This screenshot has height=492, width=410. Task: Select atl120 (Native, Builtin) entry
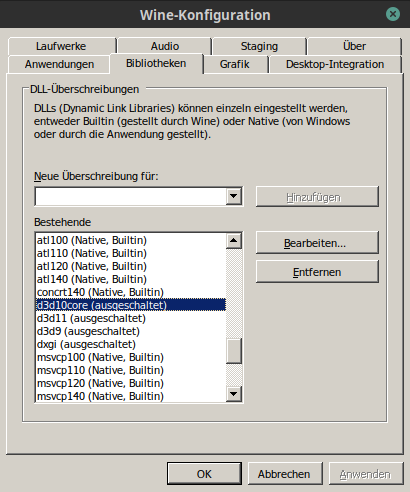[x=131, y=266]
